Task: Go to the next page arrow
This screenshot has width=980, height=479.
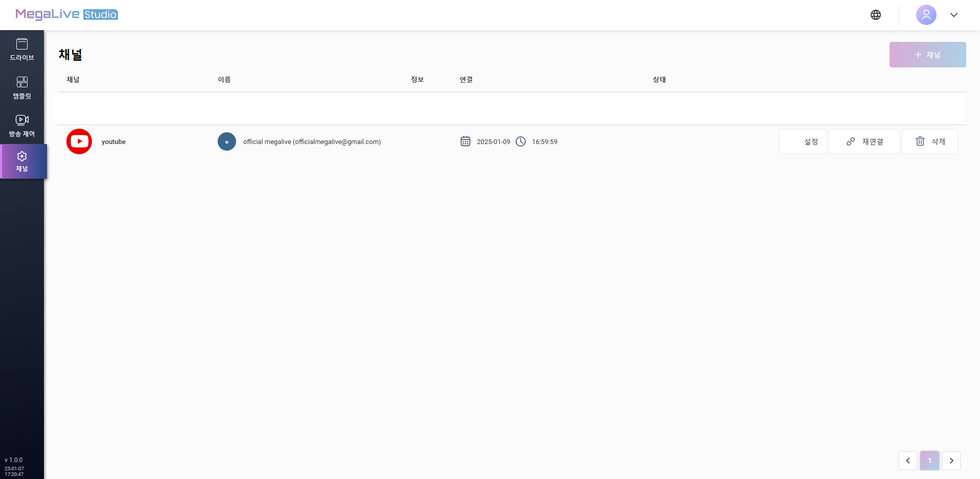Action: tap(951, 461)
